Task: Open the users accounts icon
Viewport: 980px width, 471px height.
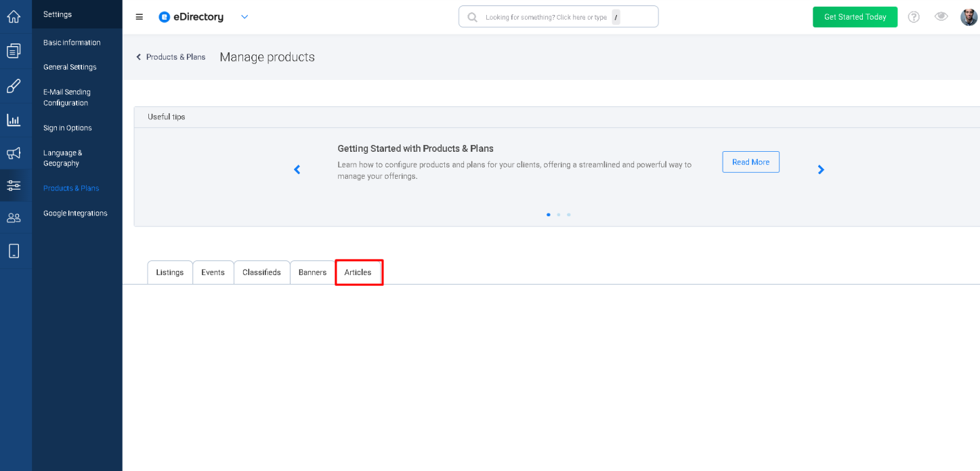Action: point(14,218)
